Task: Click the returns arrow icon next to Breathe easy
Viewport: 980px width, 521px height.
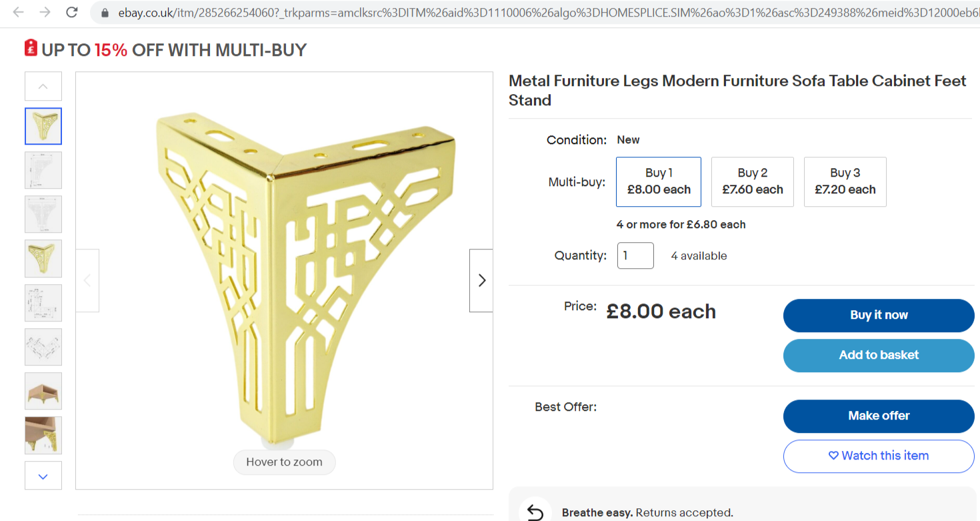Action: (x=535, y=511)
